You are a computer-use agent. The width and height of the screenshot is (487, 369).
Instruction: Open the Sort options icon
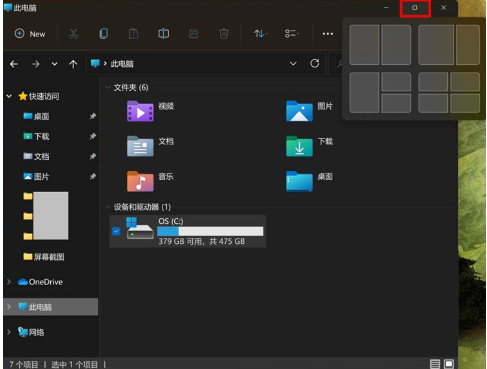point(260,34)
